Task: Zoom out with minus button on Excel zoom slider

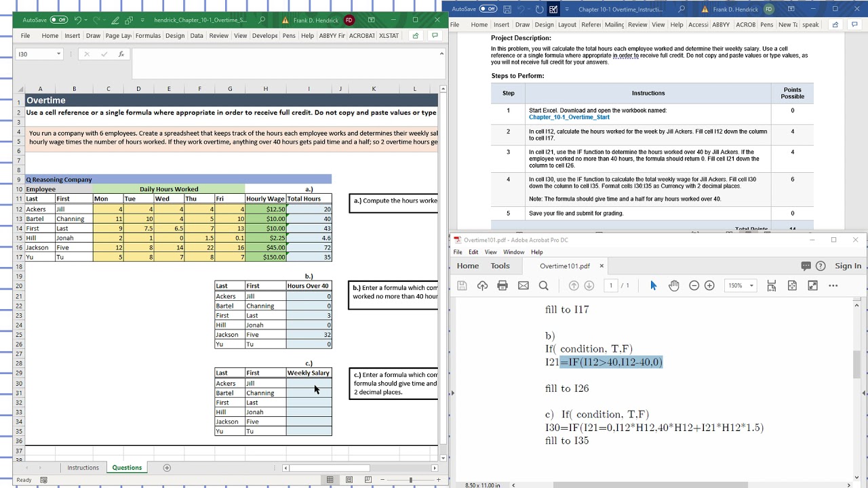Action: (x=383, y=480)
